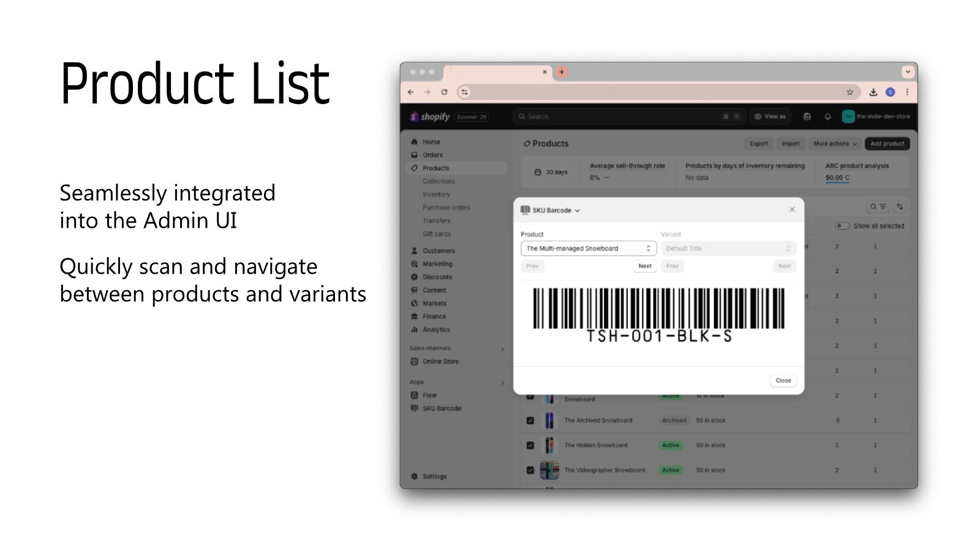Open the Product select dropdown
Viewport: 980px width, 551px height.
point(589,249)
